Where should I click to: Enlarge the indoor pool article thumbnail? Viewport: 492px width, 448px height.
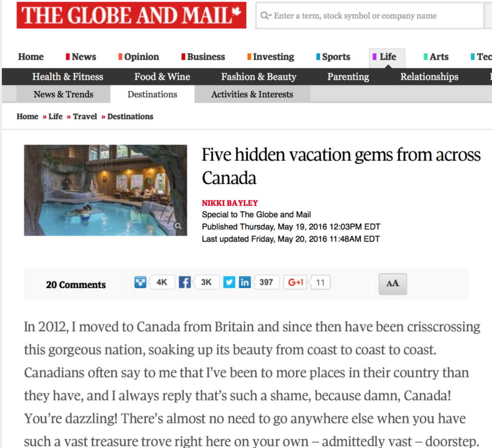click(105, 190)
